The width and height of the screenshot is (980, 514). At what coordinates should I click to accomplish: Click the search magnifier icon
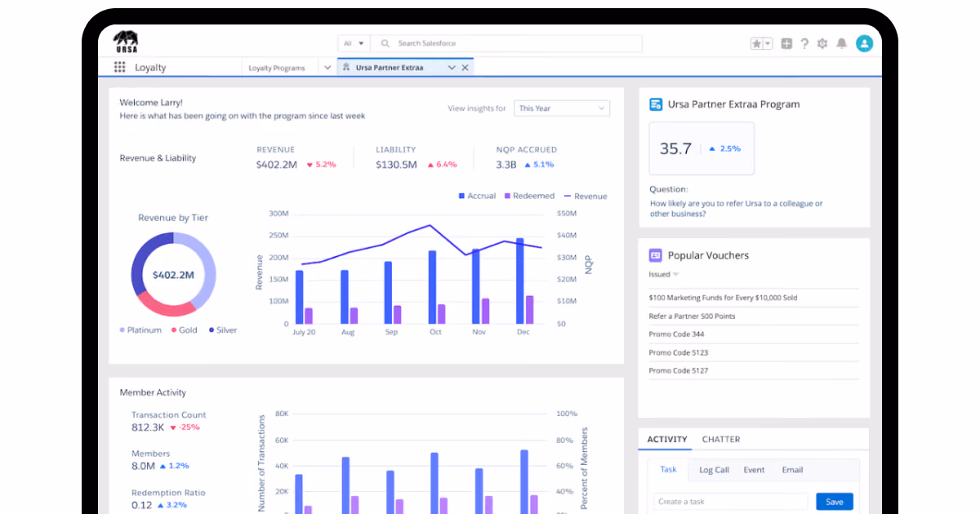coord(387,44)
